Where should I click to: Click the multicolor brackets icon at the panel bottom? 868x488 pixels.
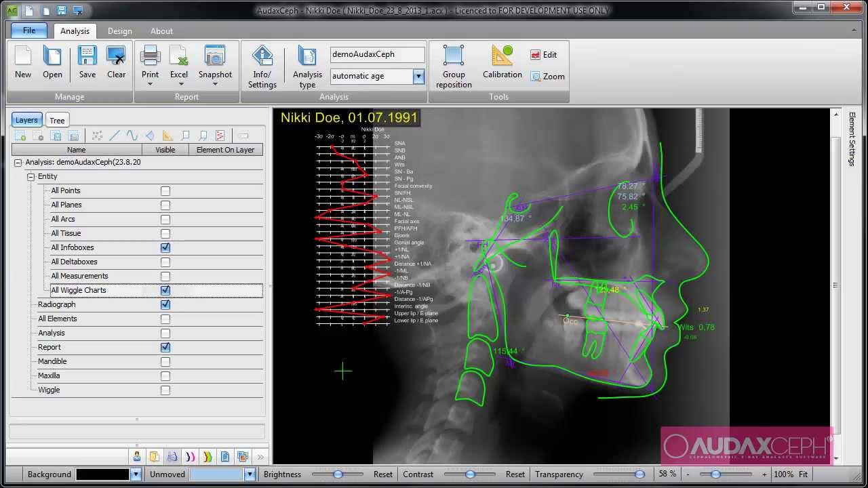(x=208, y=457)
